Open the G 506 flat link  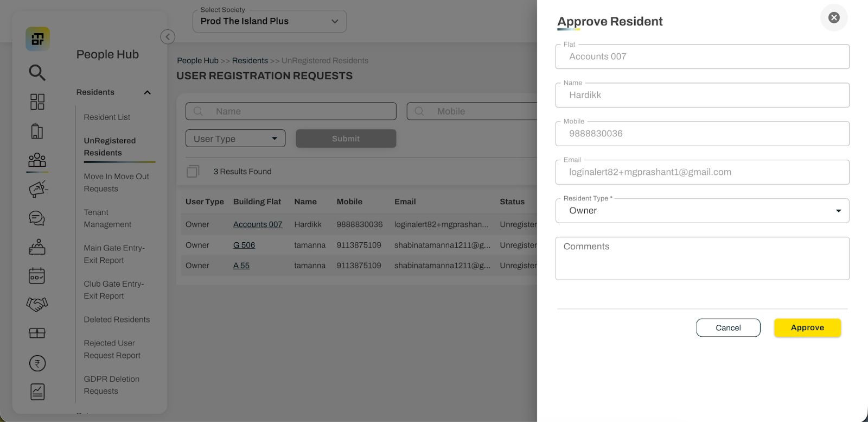[x=244, y=245]
